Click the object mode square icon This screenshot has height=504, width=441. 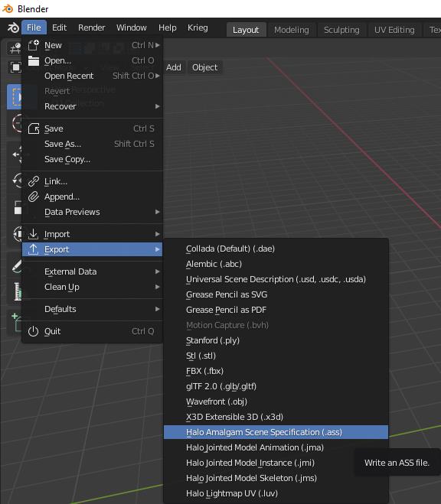[x=15, y=67]
